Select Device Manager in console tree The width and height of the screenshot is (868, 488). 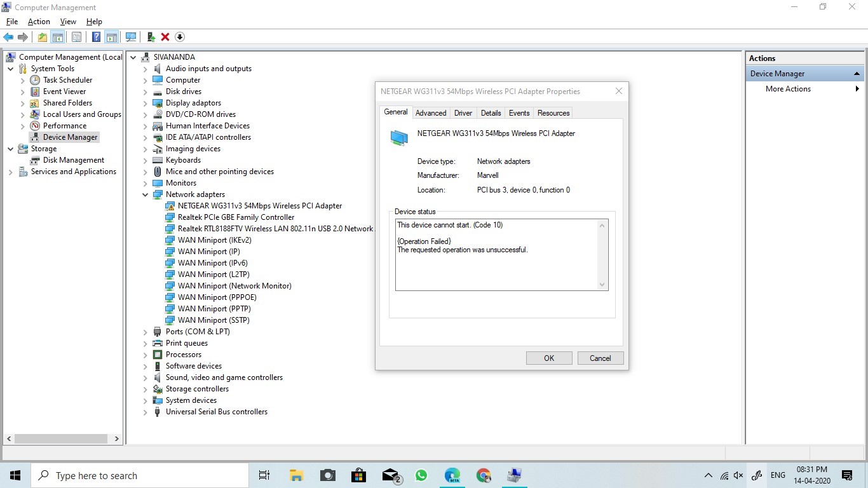pos(70,137)
